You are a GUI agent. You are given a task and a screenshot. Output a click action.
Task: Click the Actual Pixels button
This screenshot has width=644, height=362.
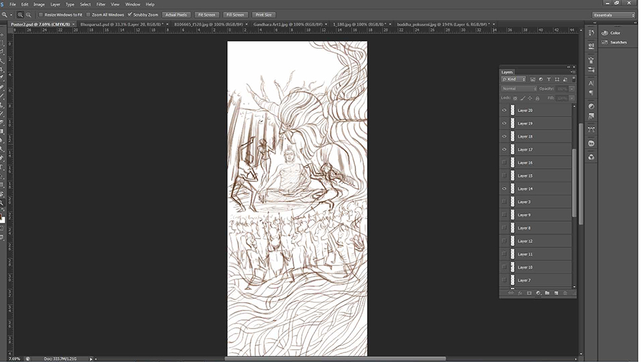coord(176,14)
